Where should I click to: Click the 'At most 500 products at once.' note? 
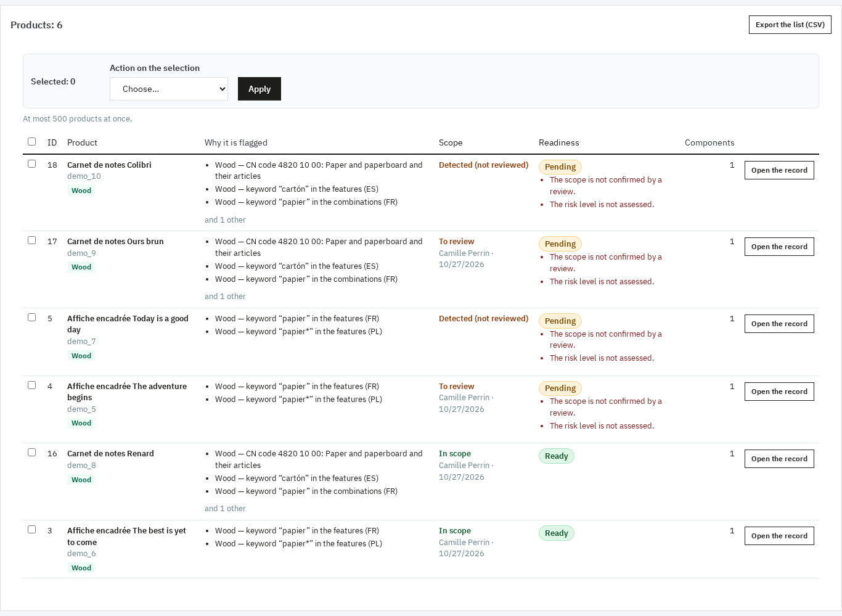[x=78, y=119]
